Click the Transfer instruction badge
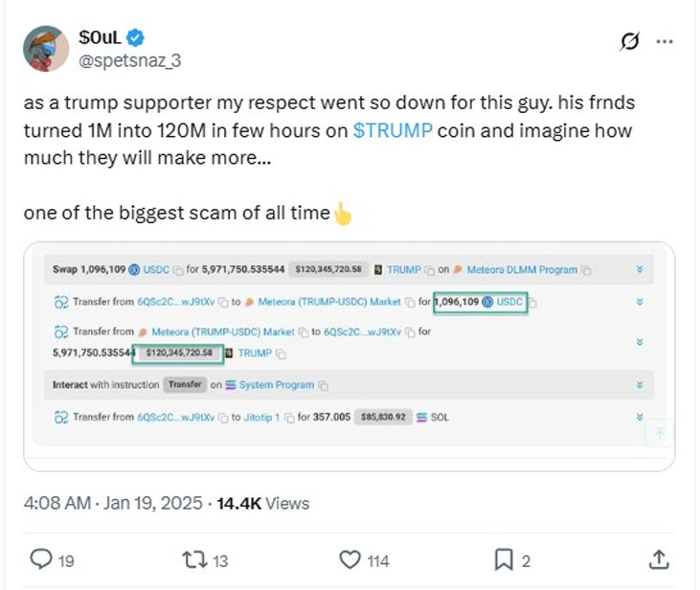This screenshot has width=700, height=590. coord(185,384)
